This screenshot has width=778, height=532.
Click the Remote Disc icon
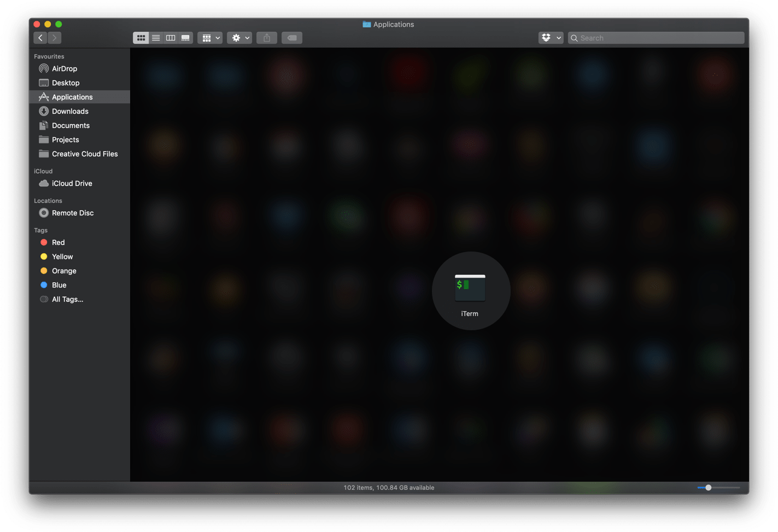[x=44, y=213]
